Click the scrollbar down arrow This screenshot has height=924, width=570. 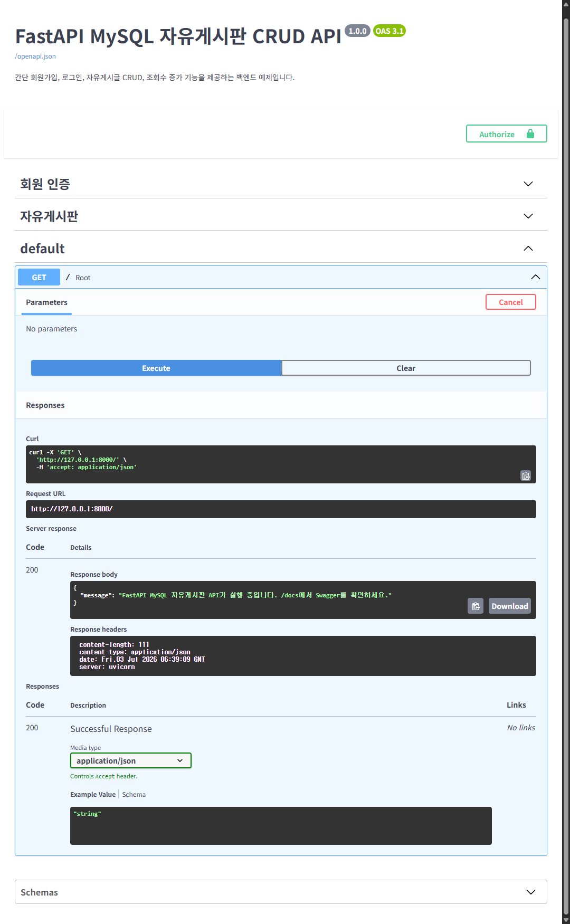(x=566, y=920)
